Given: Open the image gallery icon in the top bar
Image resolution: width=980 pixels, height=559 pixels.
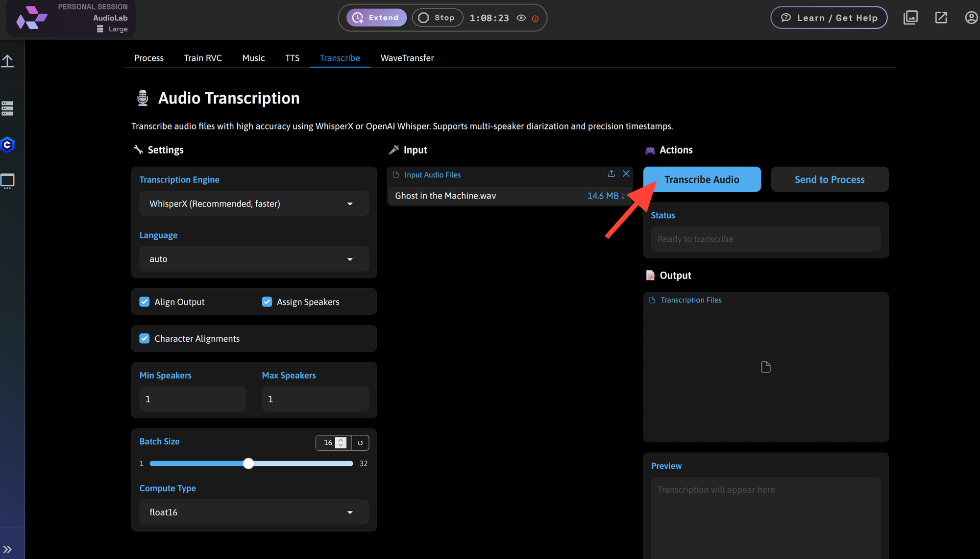Looking at the screenshot, I should [910, 17].
